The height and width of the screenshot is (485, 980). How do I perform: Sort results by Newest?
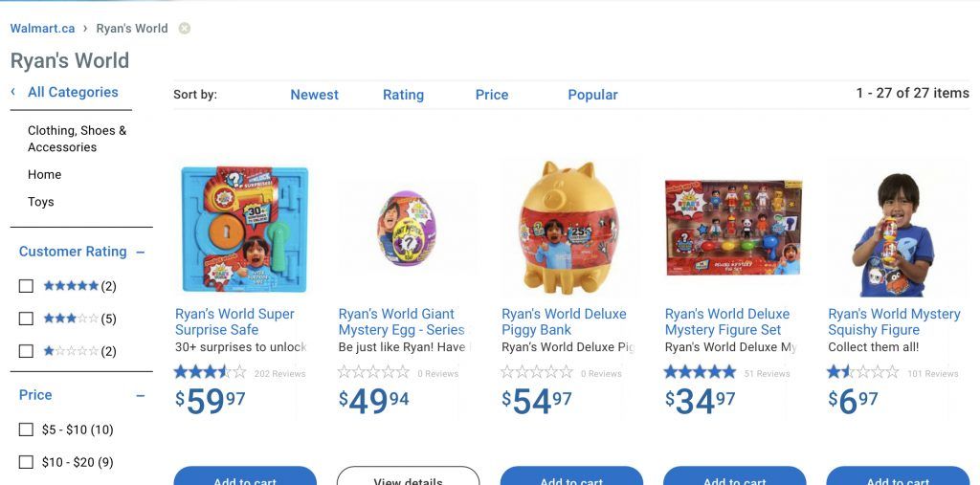(314, 95)
